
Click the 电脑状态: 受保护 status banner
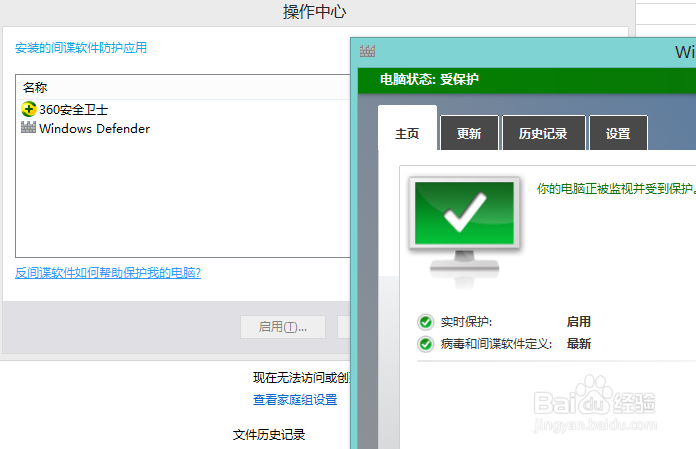point(527,80)
